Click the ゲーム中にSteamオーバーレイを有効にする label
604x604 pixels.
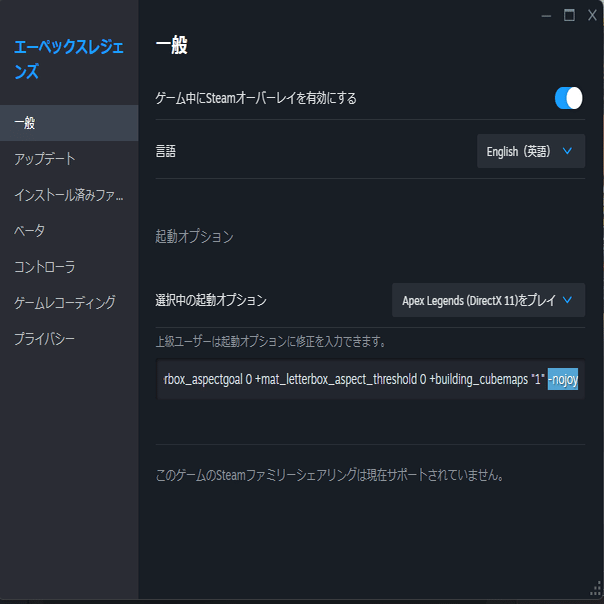tap(256, 98)
